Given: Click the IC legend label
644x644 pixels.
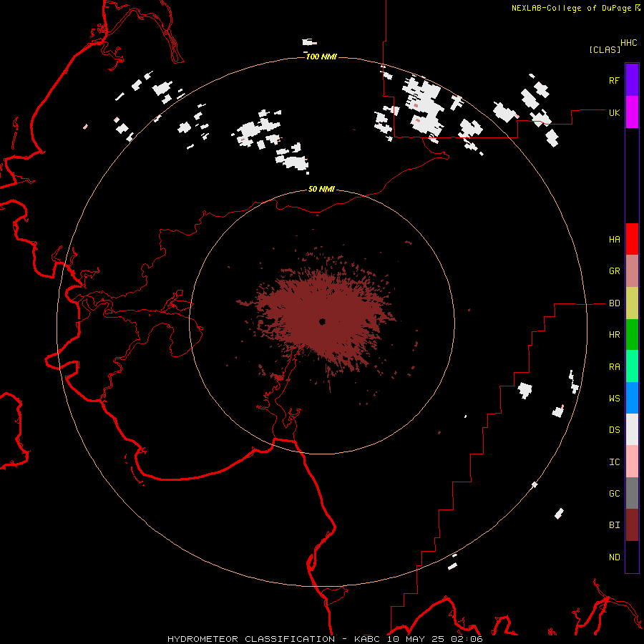Looking at the screenshot, I should [614, 462].
